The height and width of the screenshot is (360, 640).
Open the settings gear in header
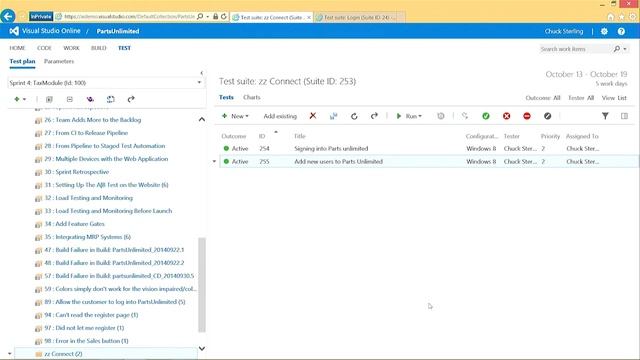[604, 31]
